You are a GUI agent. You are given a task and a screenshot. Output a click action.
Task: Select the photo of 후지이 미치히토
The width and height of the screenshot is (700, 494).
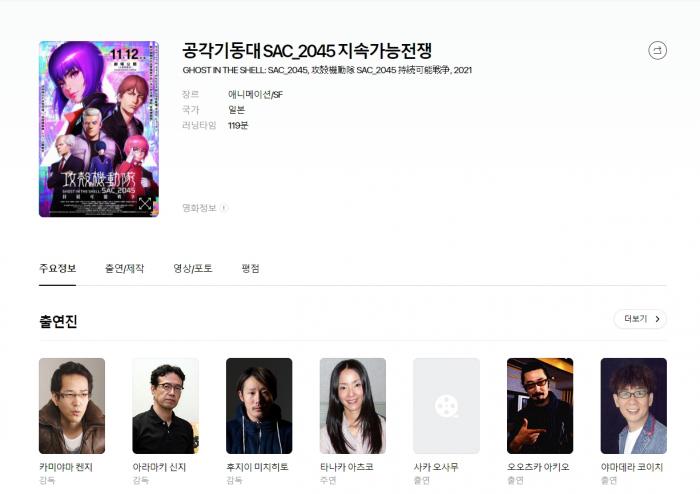(x=259, y=406)
